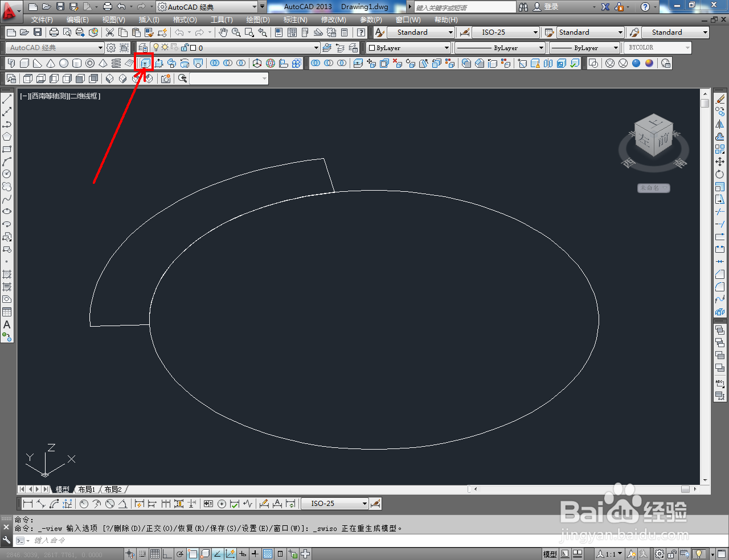The image size is (729, 560).
Task: Select the Polygon draw tool
Action: (x=7, y=137)
